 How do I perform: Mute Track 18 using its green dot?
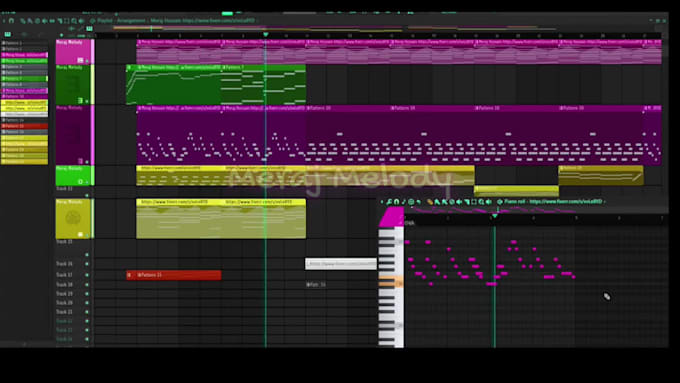point(87,285)
